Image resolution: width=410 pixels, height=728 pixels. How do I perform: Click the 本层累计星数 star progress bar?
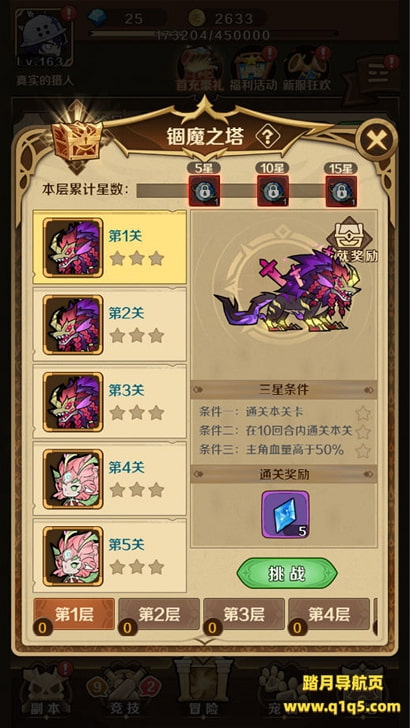246,191
